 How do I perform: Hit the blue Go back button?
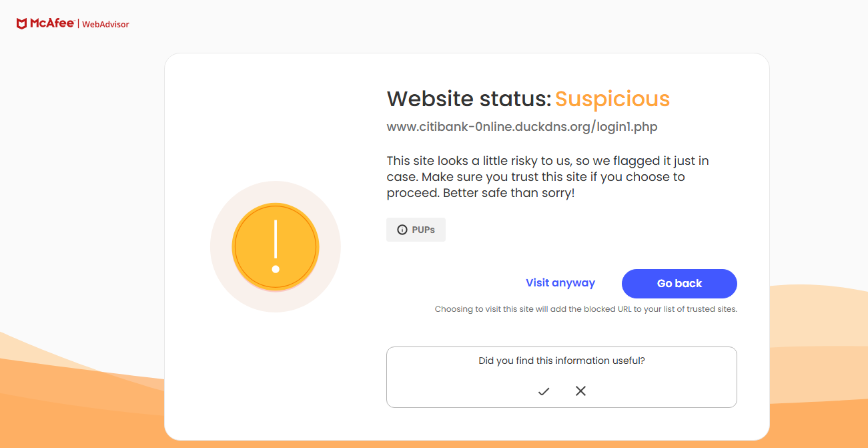tap(679, 284)
